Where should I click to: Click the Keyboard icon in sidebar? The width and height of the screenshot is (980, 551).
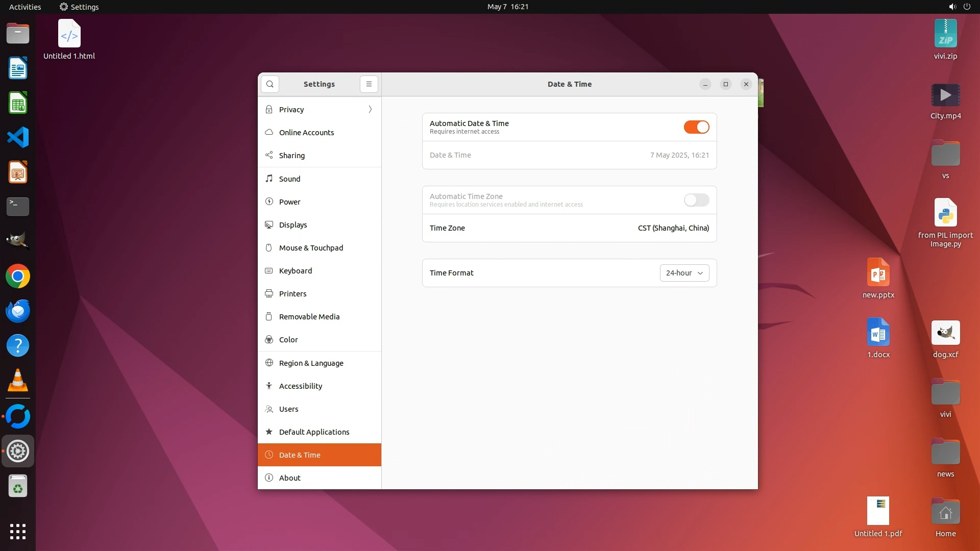coord(269,271)
